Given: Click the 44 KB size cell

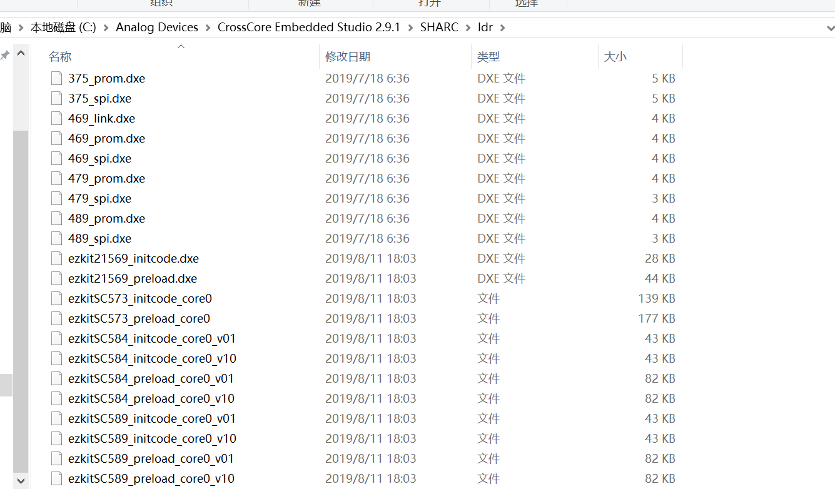Looking at the screenshot, I should 660,278.
